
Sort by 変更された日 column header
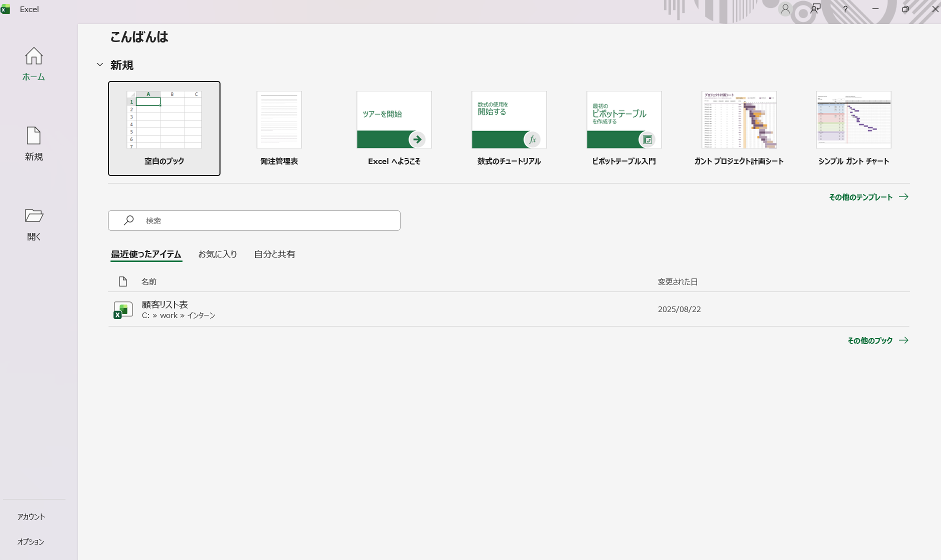pyautogui.click(x=677, y=281)
